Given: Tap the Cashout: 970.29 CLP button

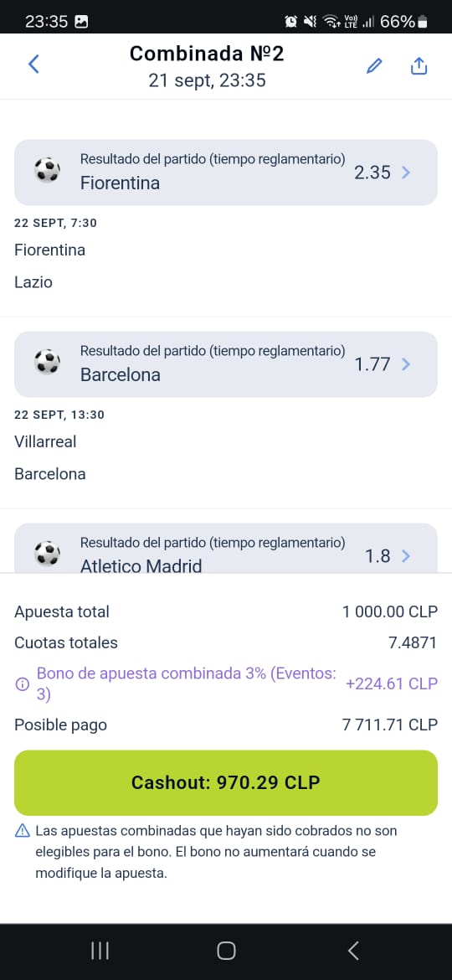Looking at the screenshot, I should [226, 782].
